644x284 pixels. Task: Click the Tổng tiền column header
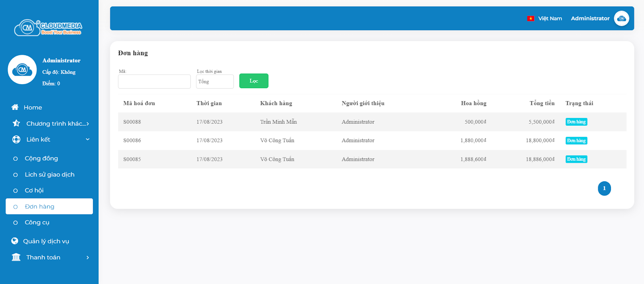pyautogui.click(x=542, y=103)
